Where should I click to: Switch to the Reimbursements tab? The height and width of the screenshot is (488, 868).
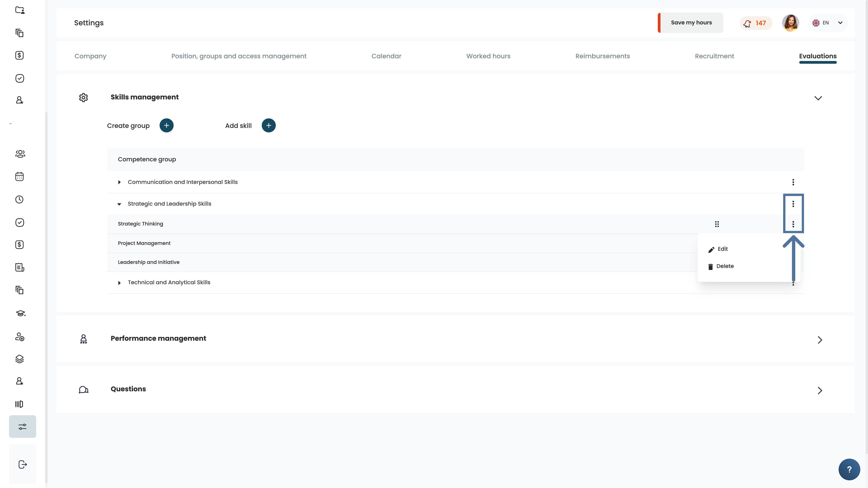(602, 56)
